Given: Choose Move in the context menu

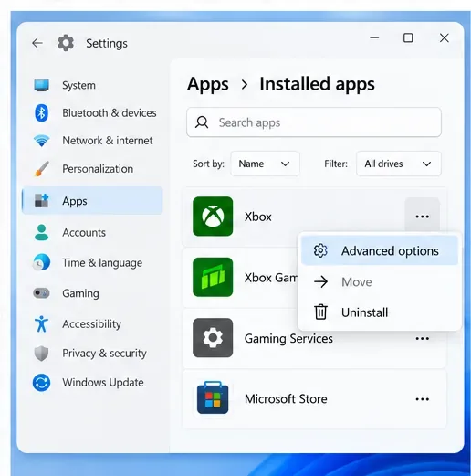Looking at the screenshot, I should pyautogui.click(x=380, y=281).
